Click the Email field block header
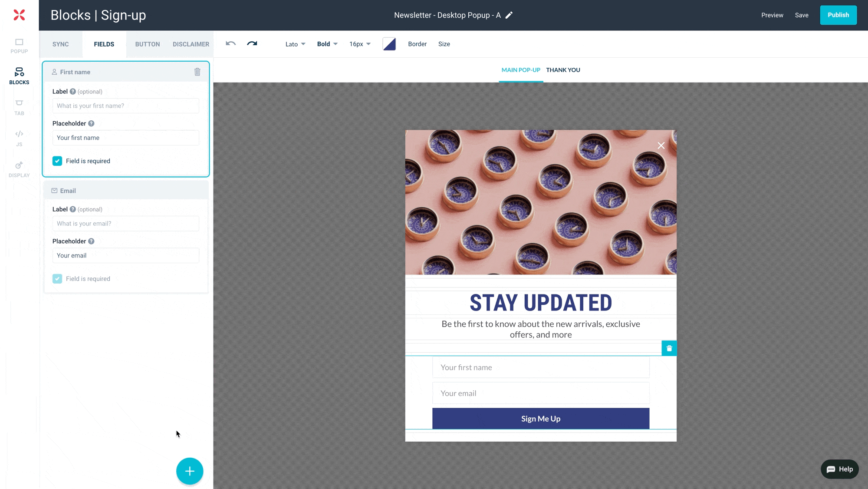The image size is (868, 489). (126, 191)
